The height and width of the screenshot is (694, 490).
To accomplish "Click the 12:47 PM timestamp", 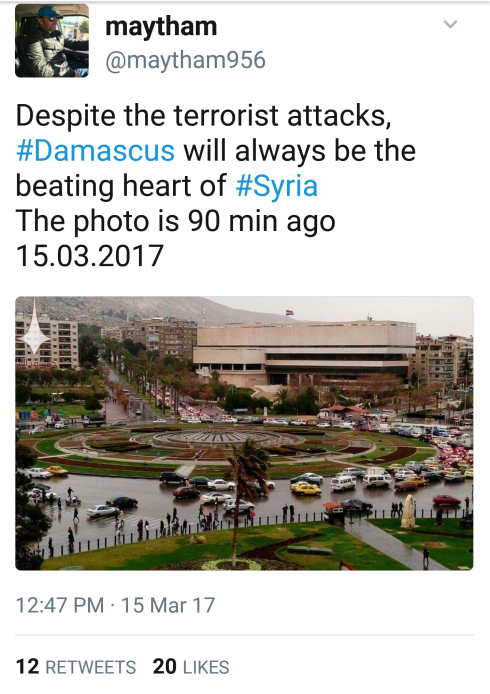I will click(x=60, y=605).
